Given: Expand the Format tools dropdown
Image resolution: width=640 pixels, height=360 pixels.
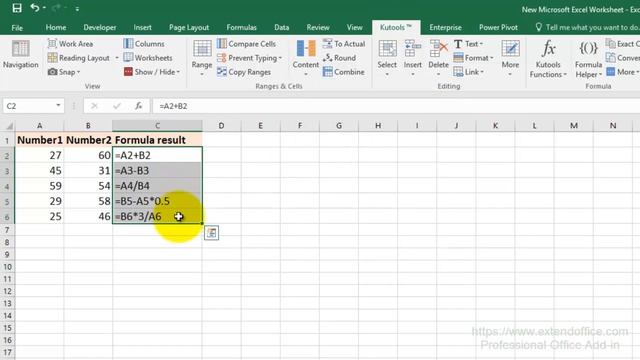Looking at the screenshot, I should [473, 58].
